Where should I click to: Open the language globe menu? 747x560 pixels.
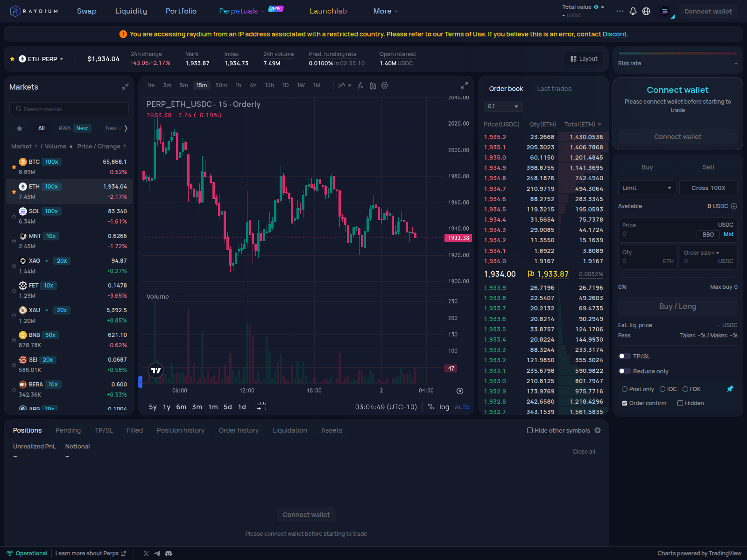(646, 11)
